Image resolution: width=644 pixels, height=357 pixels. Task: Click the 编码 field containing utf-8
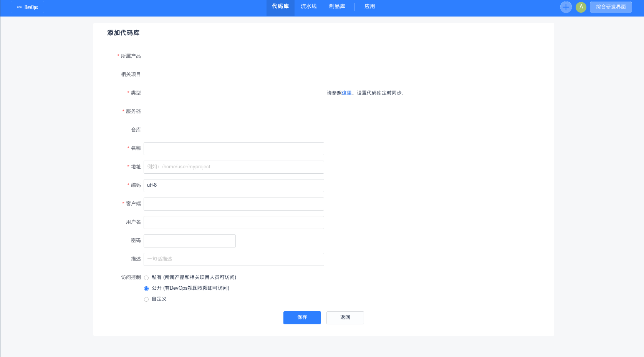click(x=234, y=186)
